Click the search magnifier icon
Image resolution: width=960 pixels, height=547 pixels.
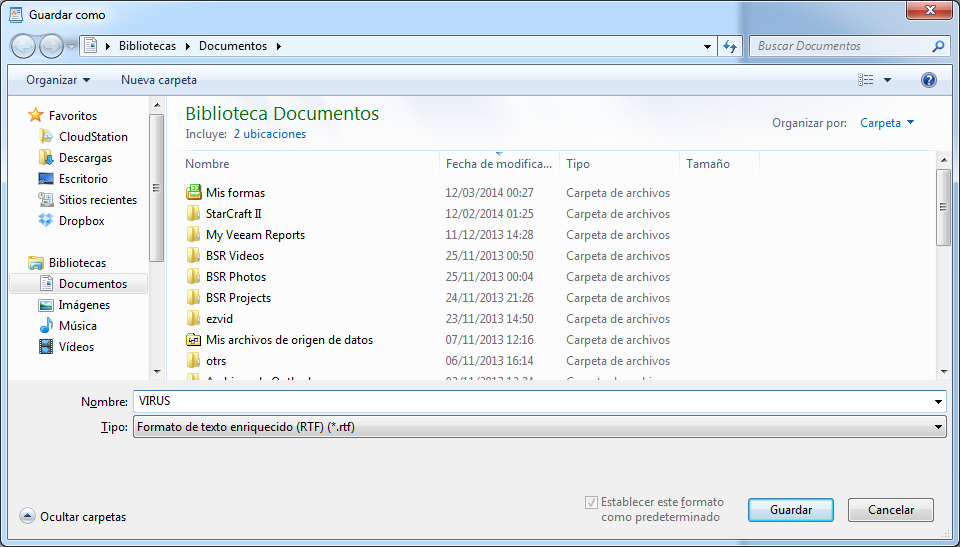pos(938,46)
